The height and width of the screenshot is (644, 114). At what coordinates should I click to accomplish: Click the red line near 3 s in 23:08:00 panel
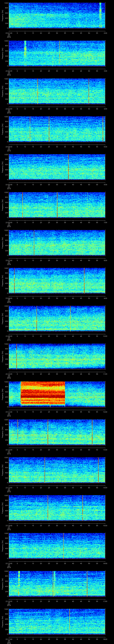(x=15, y=281)
